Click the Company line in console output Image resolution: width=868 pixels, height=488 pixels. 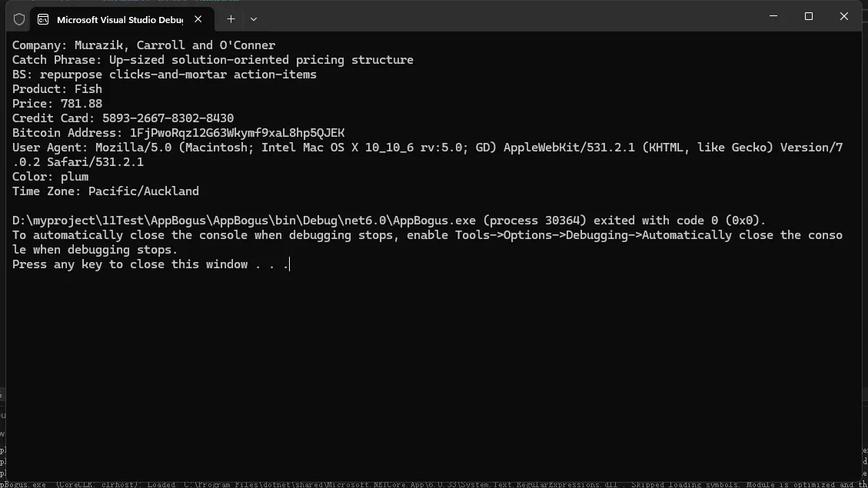144,45
